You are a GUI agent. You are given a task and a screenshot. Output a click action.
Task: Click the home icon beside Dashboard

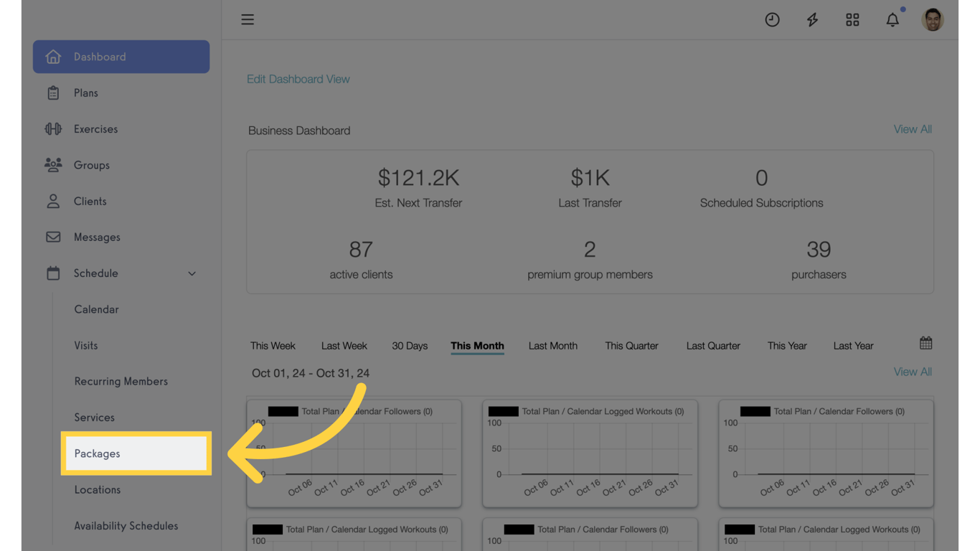coord(53,57)
